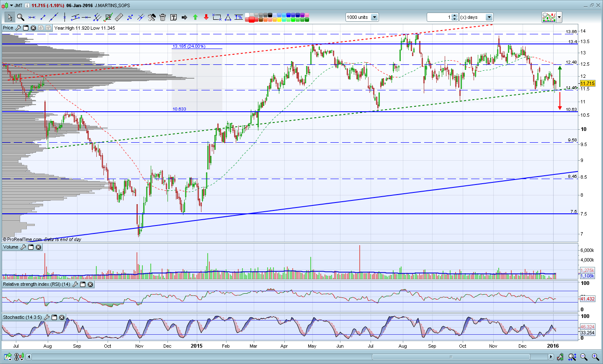Restore the chart window size
Viewport: 603px width, 364px height.
point(592,5)
